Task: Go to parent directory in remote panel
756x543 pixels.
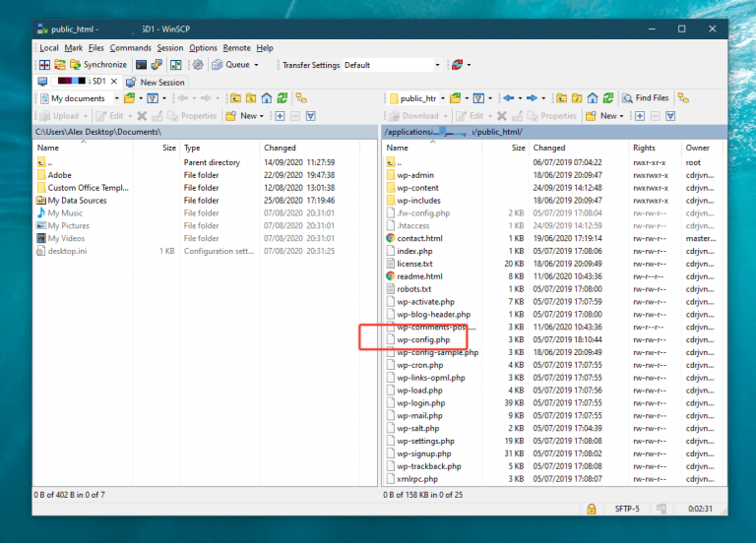Action: coord(562,98)
